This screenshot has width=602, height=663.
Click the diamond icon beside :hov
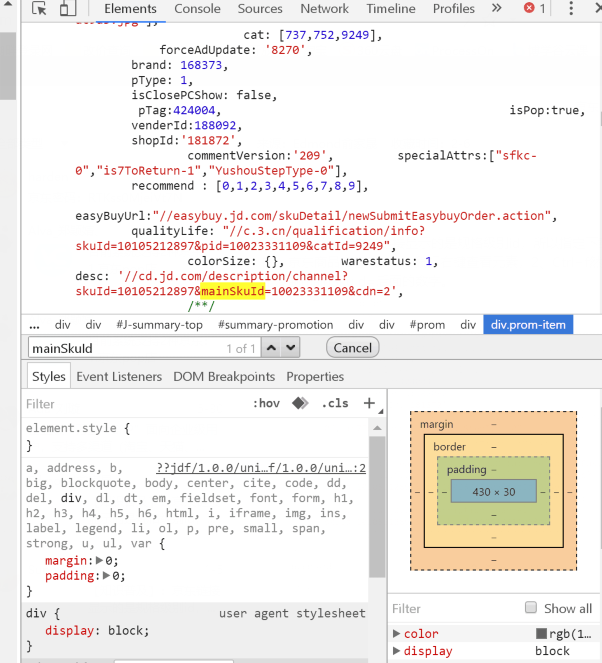point(300,403)
